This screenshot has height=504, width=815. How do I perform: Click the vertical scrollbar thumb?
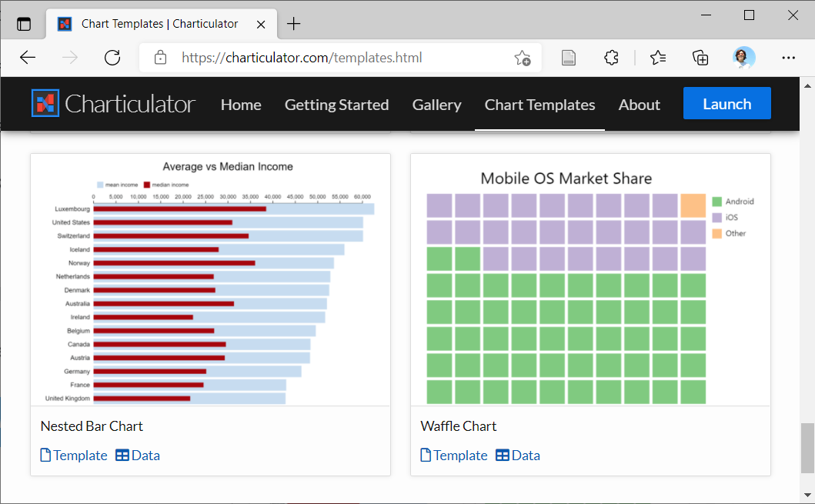pyautogui.click(x=807, y=448)
